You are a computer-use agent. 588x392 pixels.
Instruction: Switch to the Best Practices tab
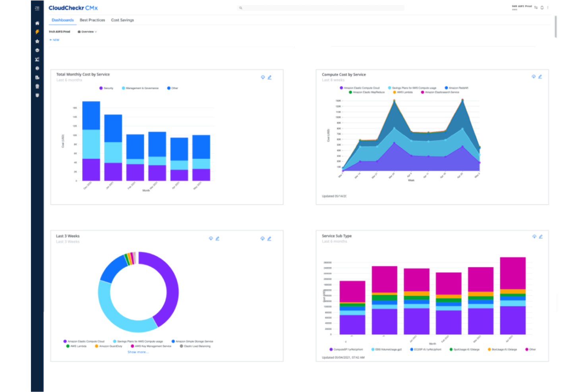pos(92,20)
